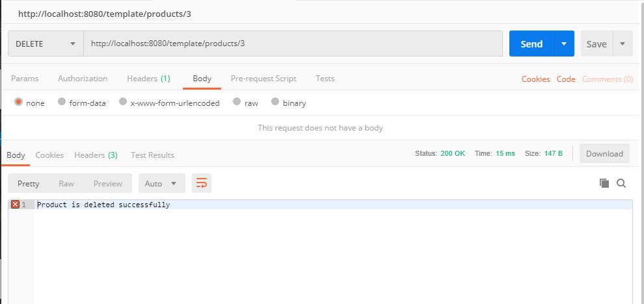Switch to the Authorization tab
The height and width of the screenshot is (304, 644).
[83, 79]
